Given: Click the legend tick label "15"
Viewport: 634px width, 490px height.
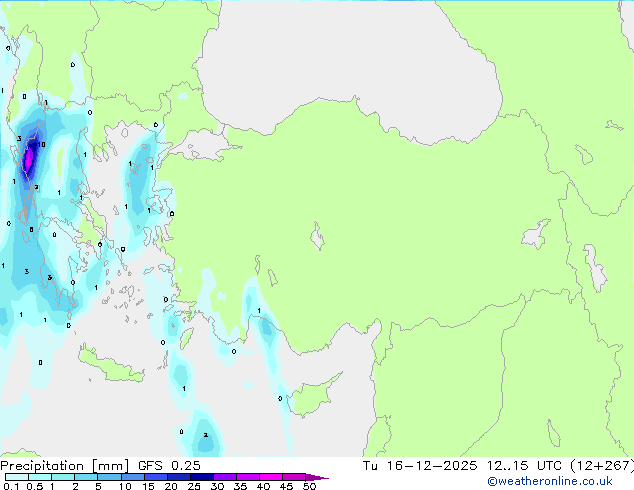Looking at the screenshot, I should click(x=148, y=486).
